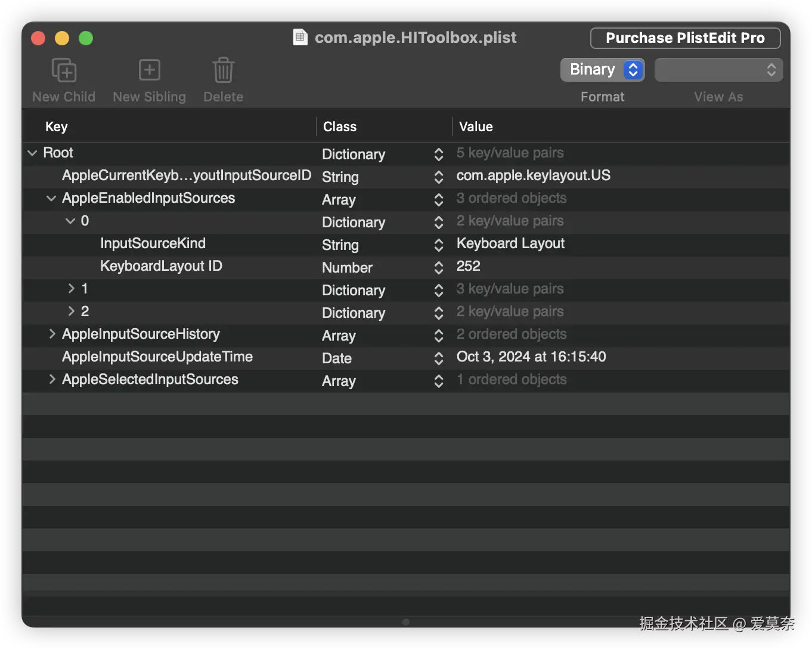812x649 pixels.
Task: Click the Key column header
Action: click(x=57, y=126)
